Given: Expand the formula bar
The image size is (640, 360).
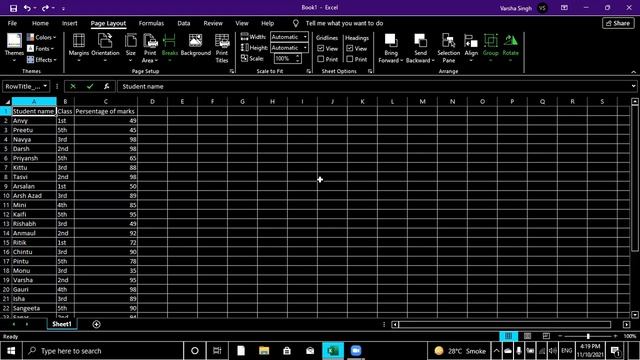Looking at the screenshot, I should pyautogui.click(x=633, y=86).
